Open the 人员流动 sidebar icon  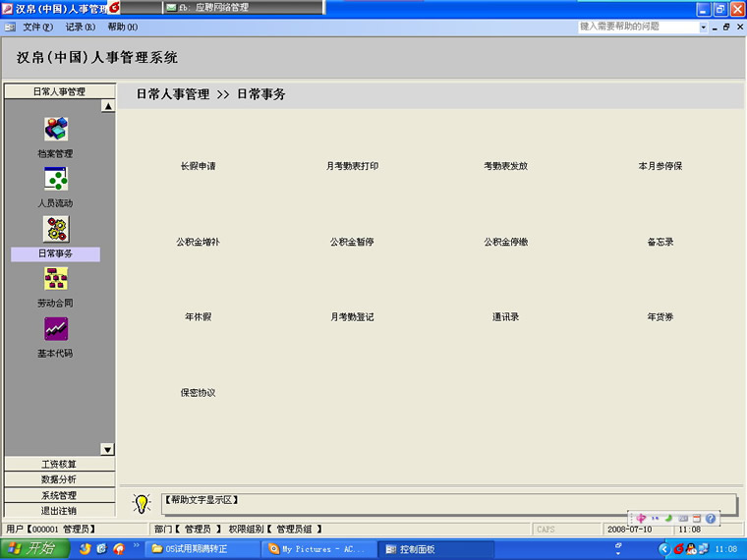coord(56,179)
